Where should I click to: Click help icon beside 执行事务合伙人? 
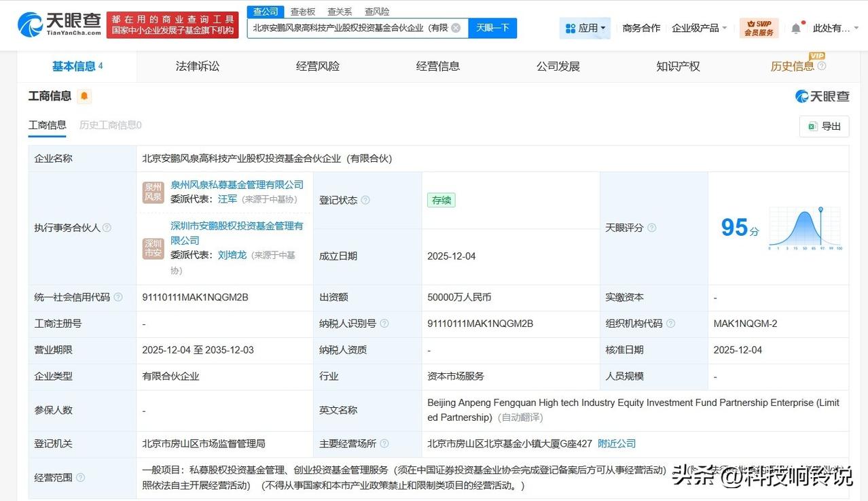point(107,228)
